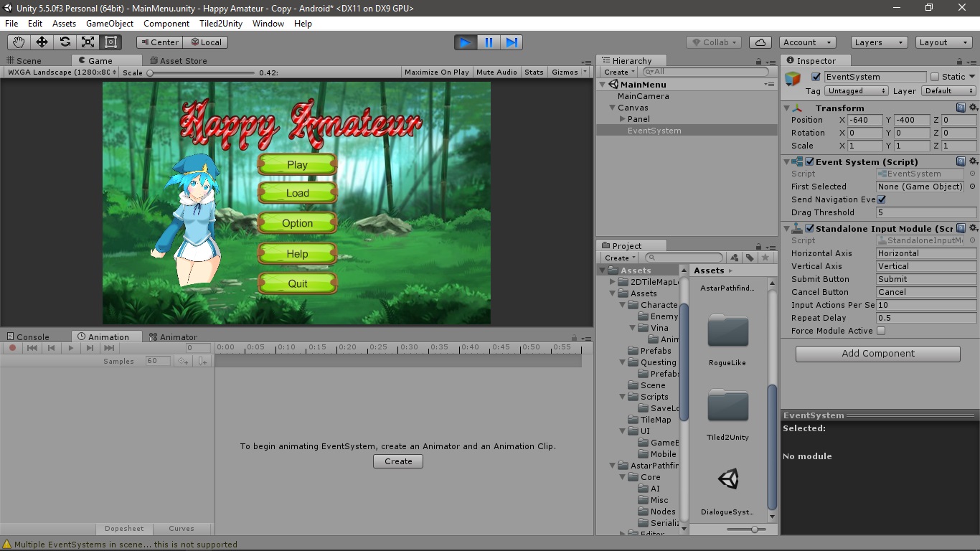The image size is (980, 551).
Task: Select the Rotate tool
Action: pos(65,42)
